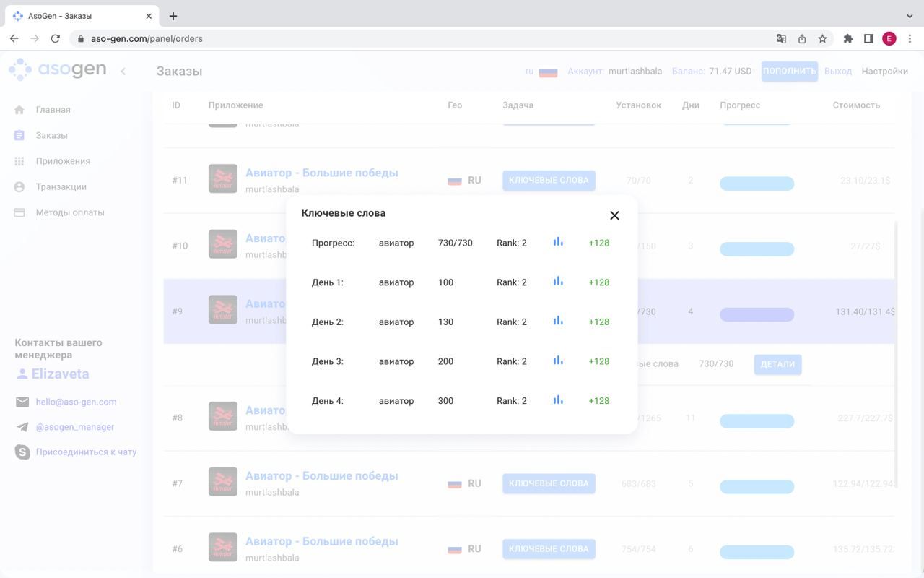Open chart icon in День 4 row
Image resolution: width=924 pixels, height=578 pixels.
pos(558,400)
